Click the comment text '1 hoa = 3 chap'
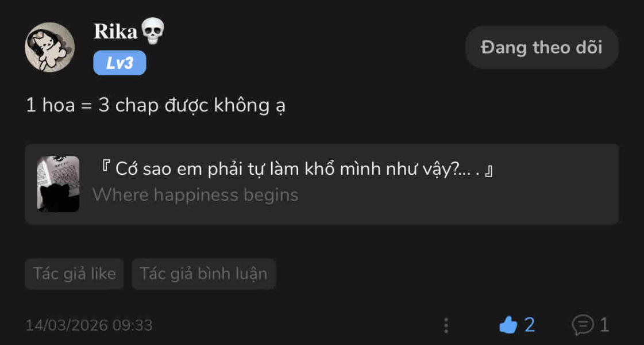 [x=155, y=106]
